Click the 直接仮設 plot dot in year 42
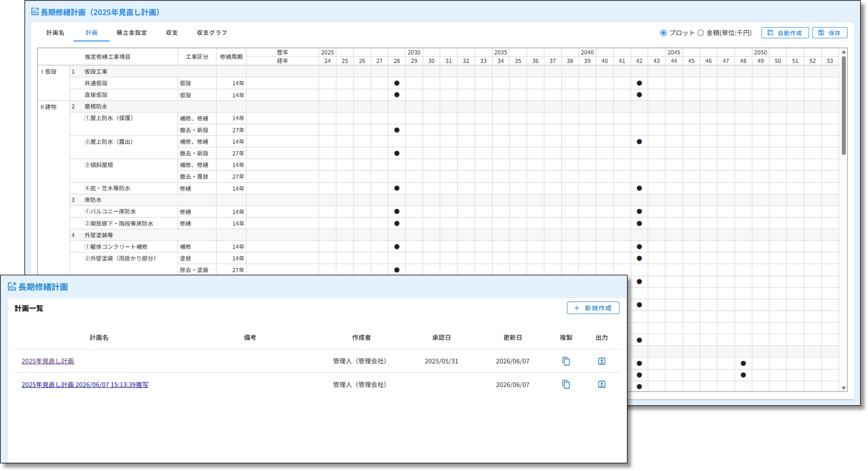 (639, 95)
